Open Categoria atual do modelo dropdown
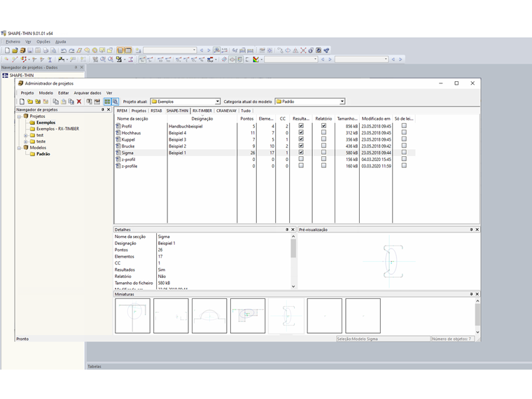This screenshot has height=399, width=532. (342, 101)
